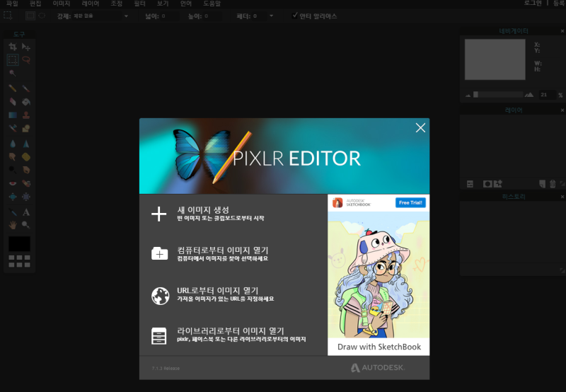Image resolution: width=566 pixels, height=392 pixels.
Task: Open the 조정 menu
Action: point(116,4)
